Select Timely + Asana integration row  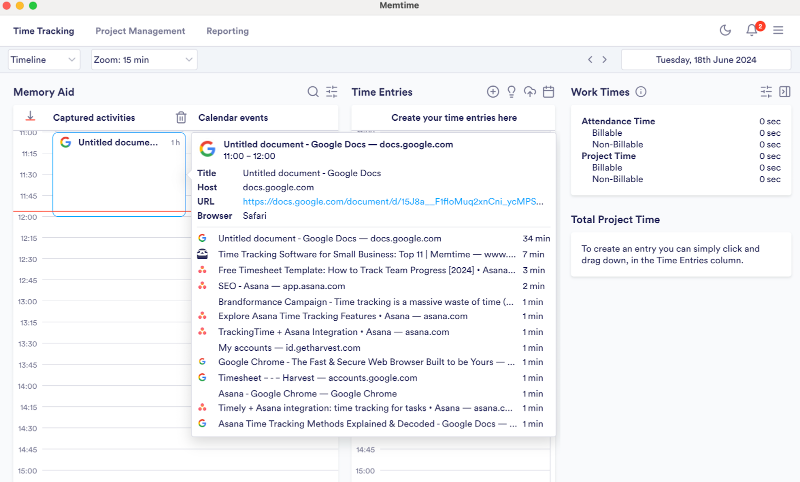click(x=374, y=408)
